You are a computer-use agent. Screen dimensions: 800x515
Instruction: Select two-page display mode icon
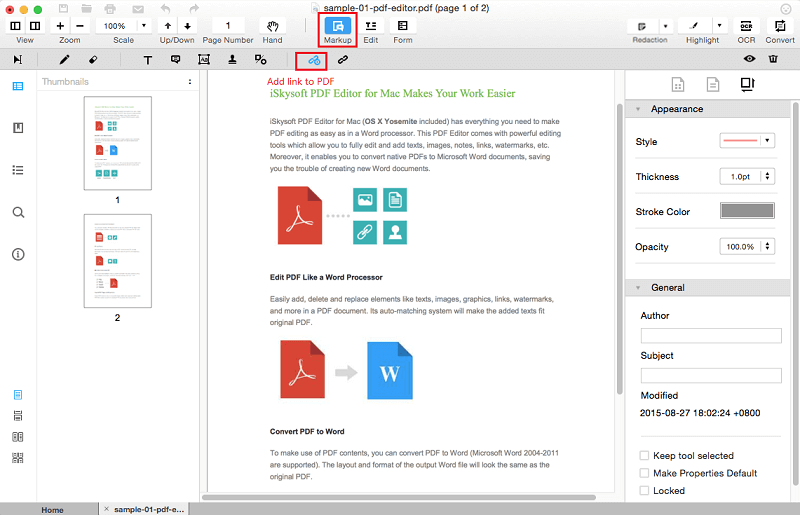18,437
